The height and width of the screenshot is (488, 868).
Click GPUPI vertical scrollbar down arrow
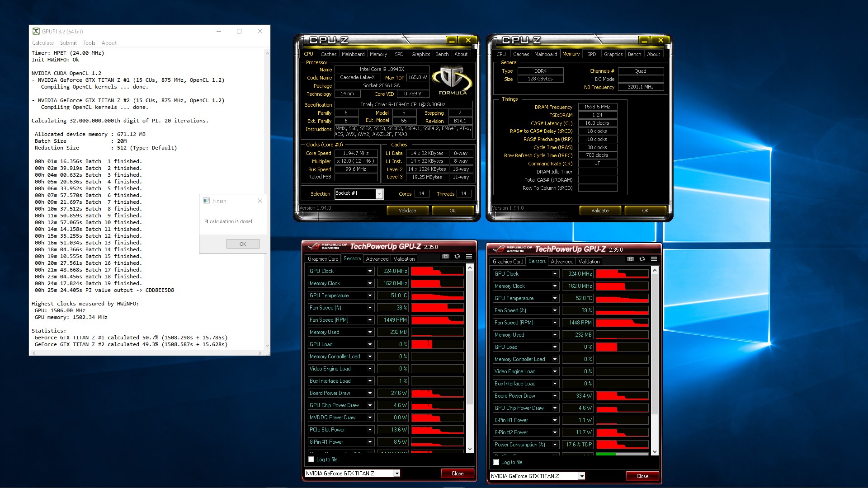tap(267, 346)
